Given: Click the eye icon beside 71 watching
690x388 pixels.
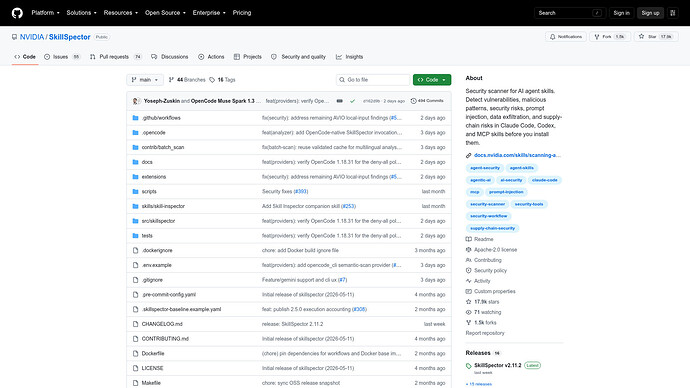Looking at the screenshot, I should click(x=469, y=312).
